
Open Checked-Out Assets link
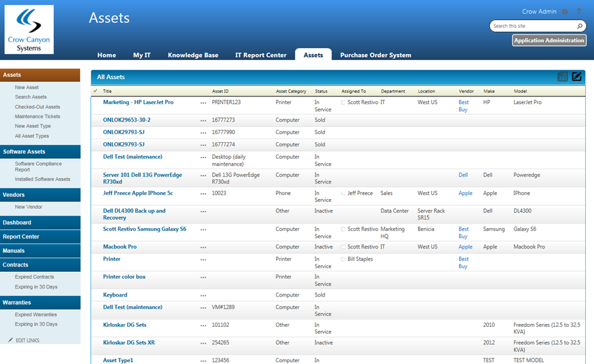point(38,107)
